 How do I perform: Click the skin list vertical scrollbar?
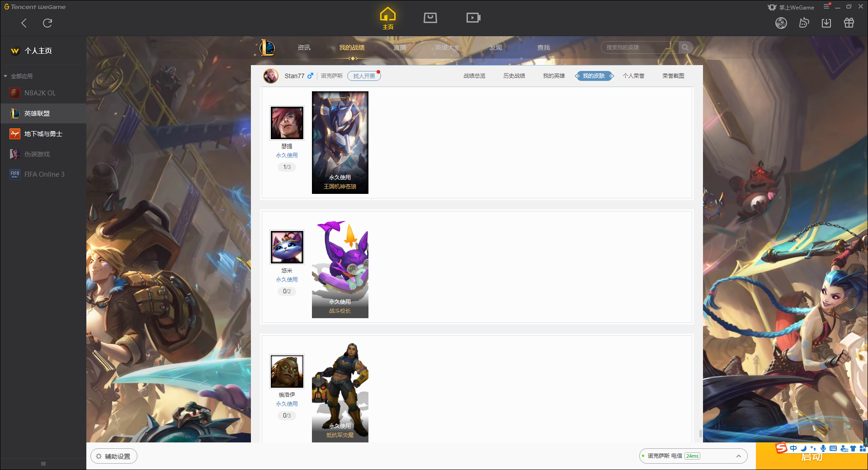(700, 433)
